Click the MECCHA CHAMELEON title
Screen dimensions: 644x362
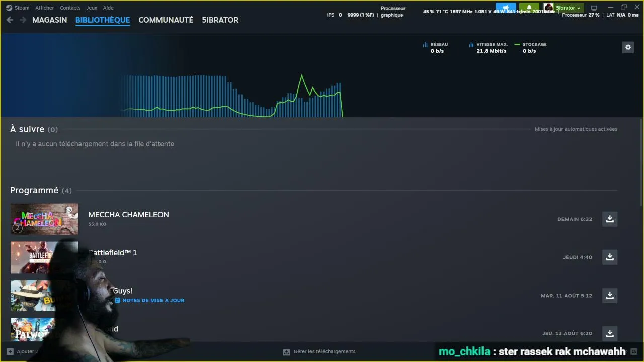tap(128, 215)
